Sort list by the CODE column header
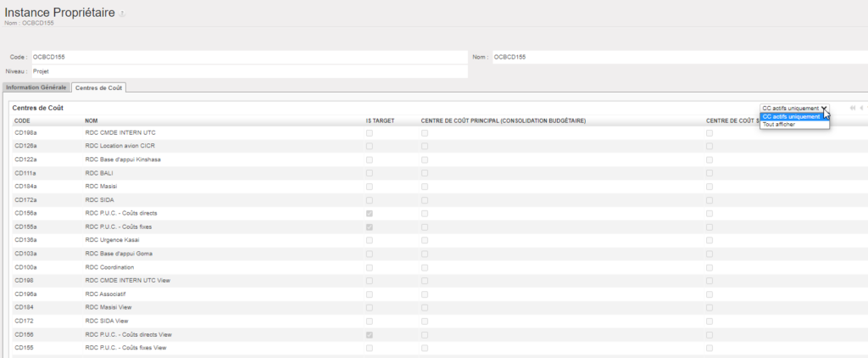The width and height of the screenshot is (868, 358). (23, 120)
